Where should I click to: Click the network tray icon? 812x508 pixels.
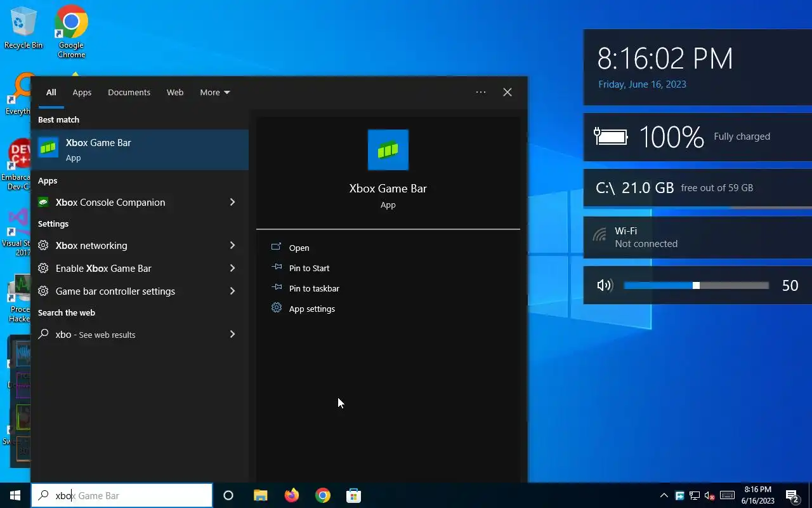[695, 495]
